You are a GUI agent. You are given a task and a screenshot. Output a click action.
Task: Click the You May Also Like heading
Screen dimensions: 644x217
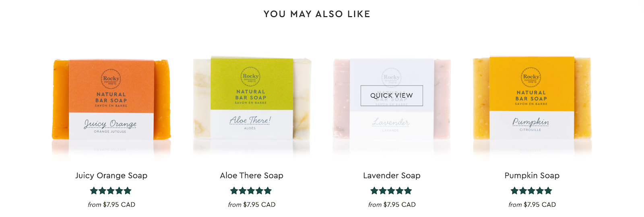coord(317,14)
